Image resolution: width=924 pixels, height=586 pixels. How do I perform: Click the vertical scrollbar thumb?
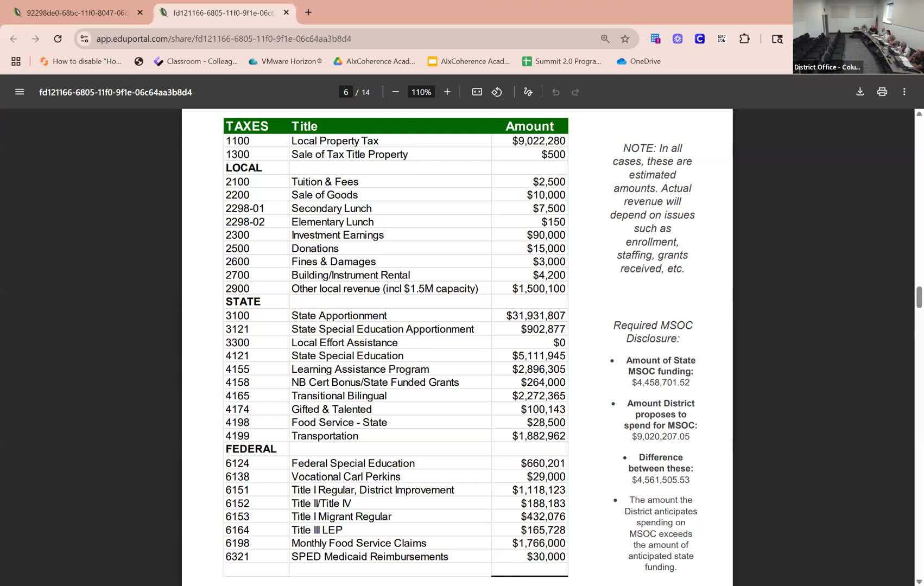coord(919,297)
